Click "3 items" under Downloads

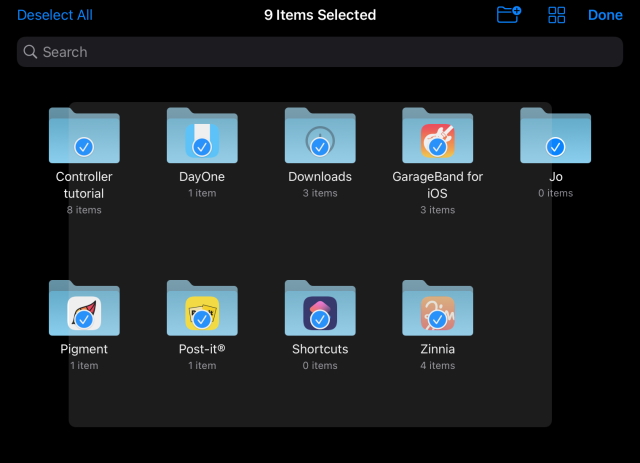tap(320, 193)
